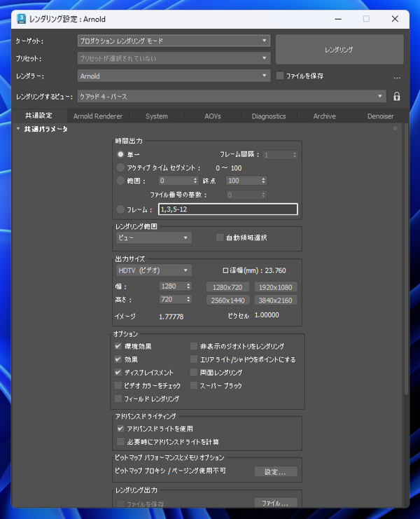Switch to the Denoiser tab
420x519 pixels.
[380, 116]
